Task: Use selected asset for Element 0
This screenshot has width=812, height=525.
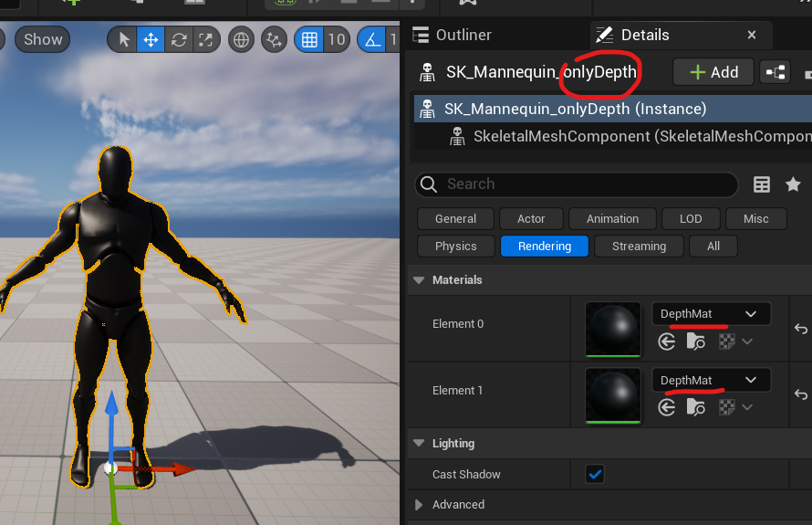Action: 667,341
